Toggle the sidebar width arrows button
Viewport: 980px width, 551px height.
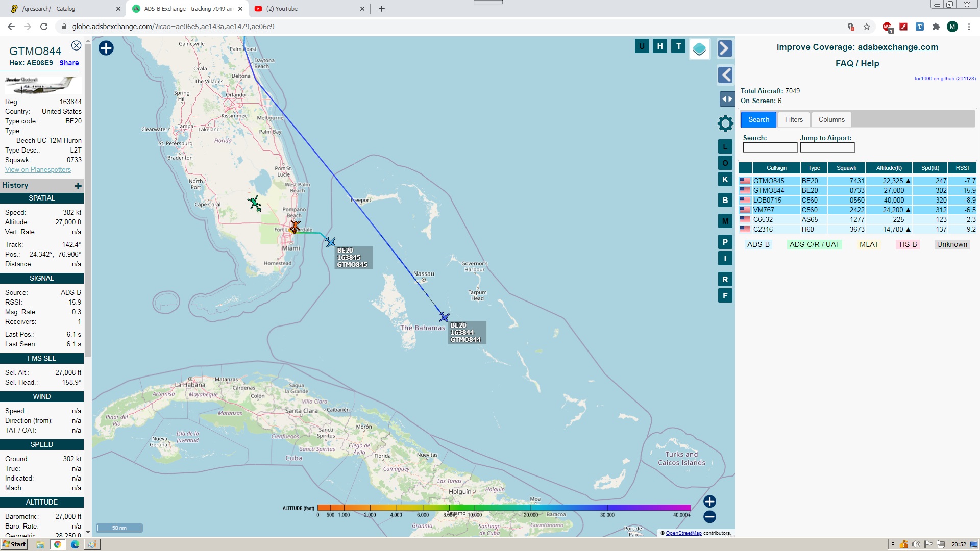click(x=727, y=99)
